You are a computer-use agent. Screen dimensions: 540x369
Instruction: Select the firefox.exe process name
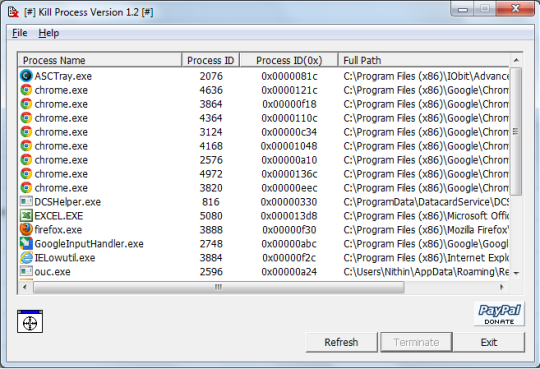coord(58,230)
